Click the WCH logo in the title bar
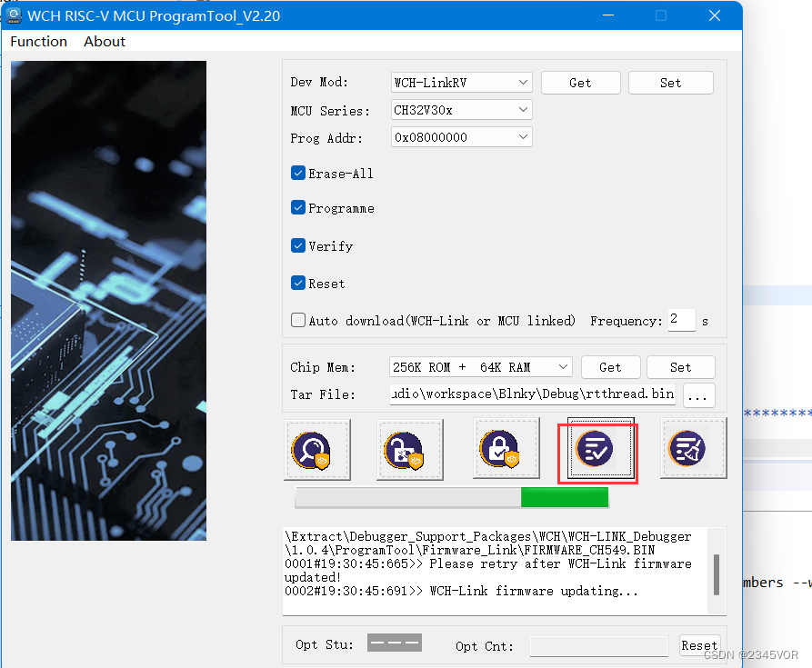Viewport: 812px width, 668px height. click(x=14, y=15)
